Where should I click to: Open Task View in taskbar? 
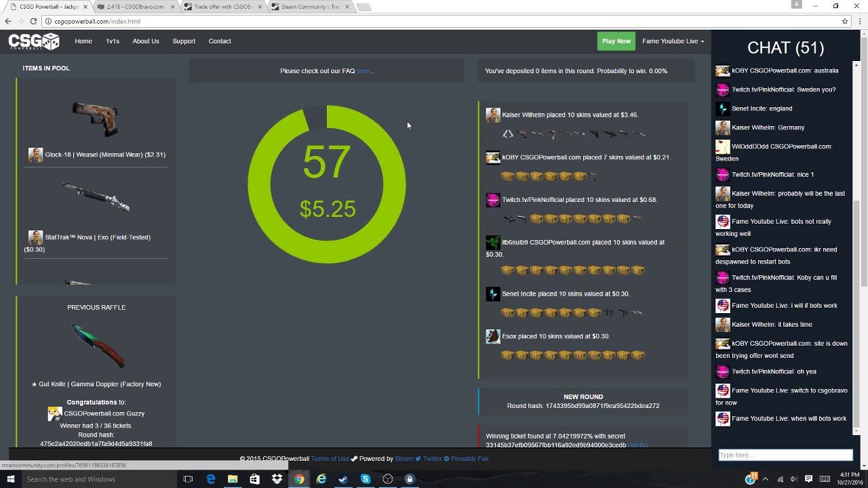tap(188, 479)
